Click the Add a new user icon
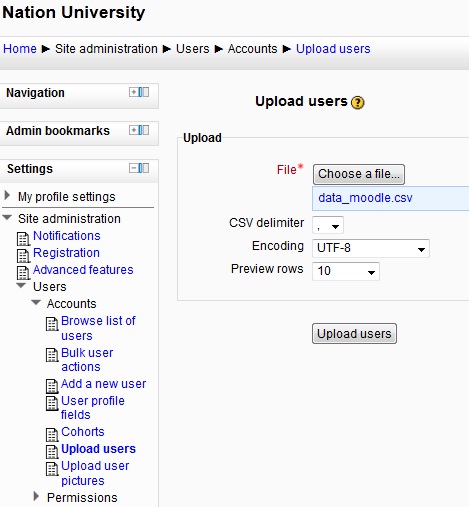The image size is (469, 507). [x=52, y=386]
